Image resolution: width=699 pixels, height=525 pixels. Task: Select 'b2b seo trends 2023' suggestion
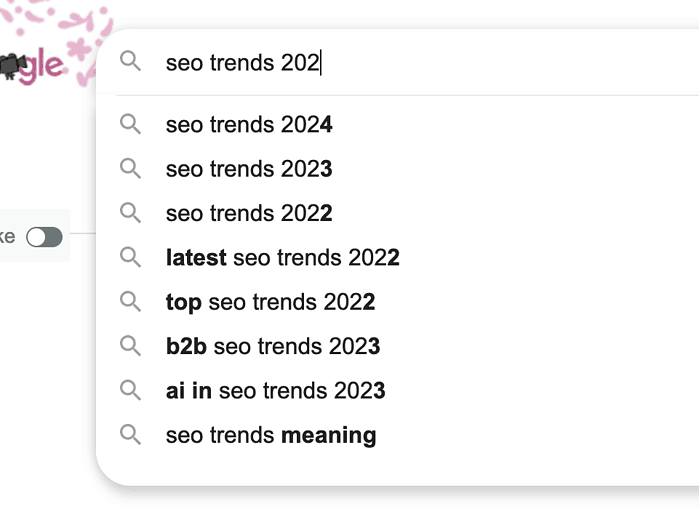coord(272,347)
